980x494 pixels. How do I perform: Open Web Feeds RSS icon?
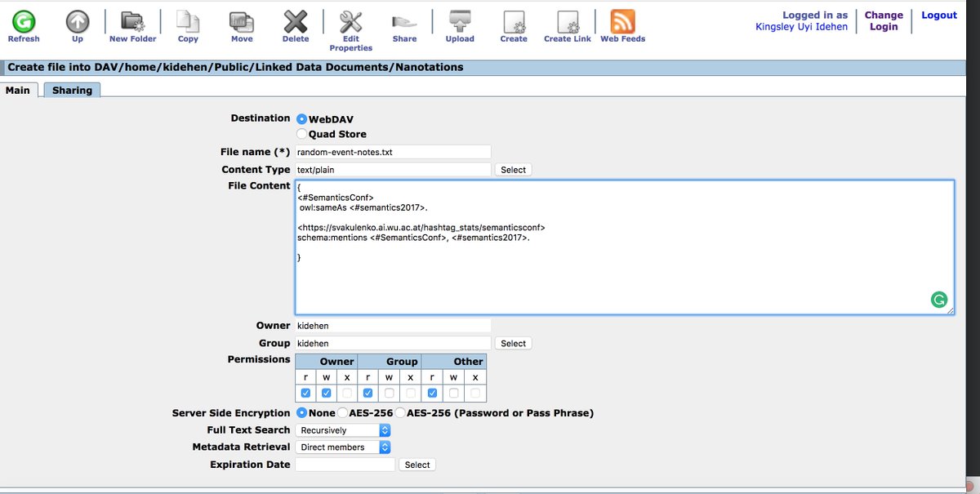(622, 20)
